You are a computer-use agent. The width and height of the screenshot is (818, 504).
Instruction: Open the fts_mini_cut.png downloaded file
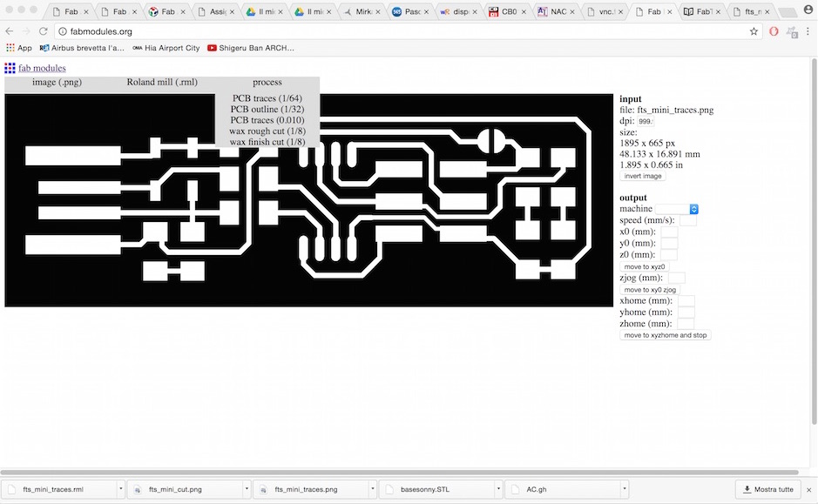[186, 489]
